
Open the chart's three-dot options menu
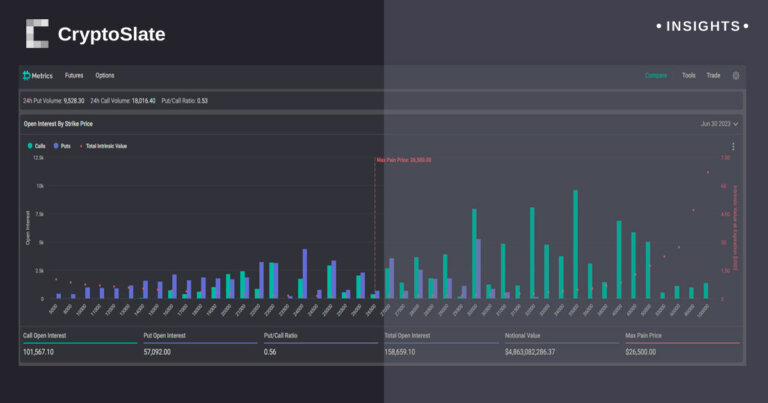pos(733,146)
